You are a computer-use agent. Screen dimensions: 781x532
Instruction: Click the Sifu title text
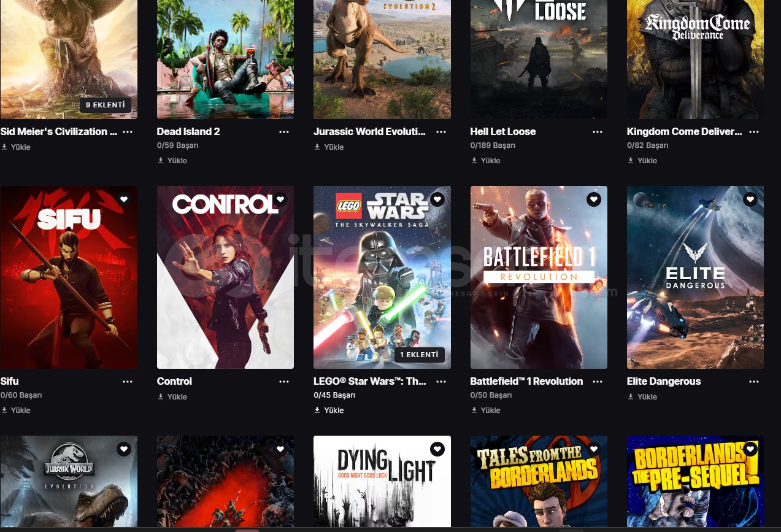pyautogui.click(x=10, y=381)
